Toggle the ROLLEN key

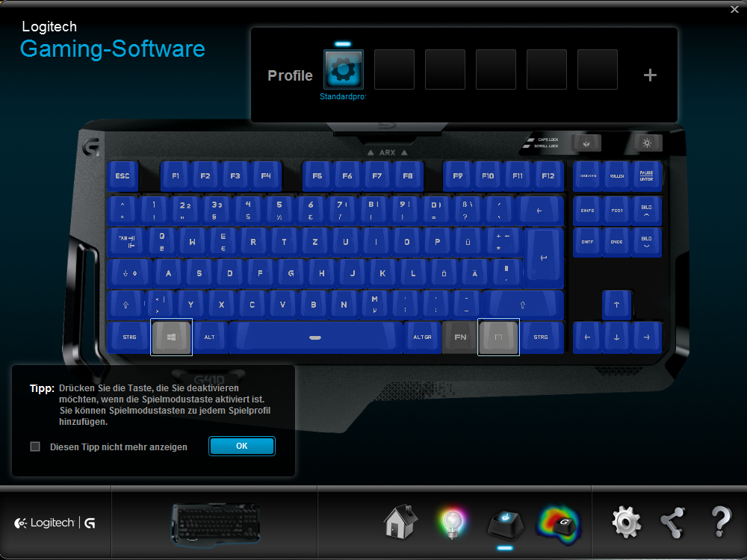(617, 176)
